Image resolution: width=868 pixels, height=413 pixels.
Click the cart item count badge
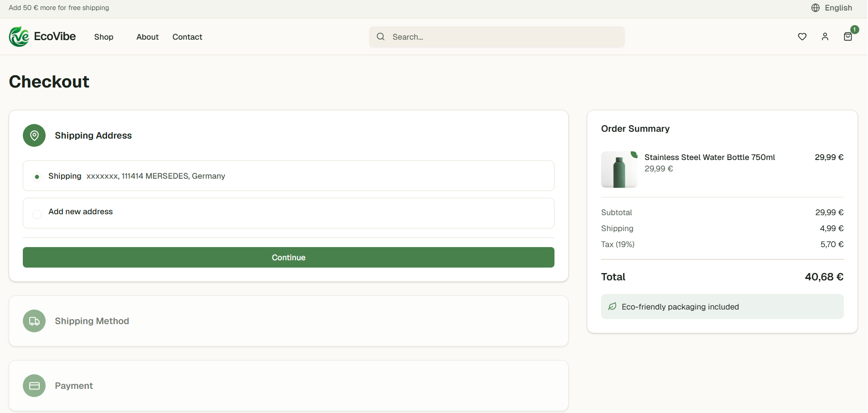tap(855, 30)
